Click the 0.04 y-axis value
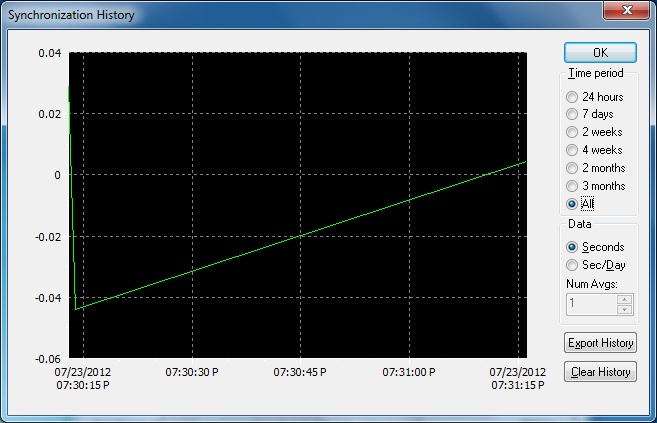Viewport: 657px width, 423px height. (x=50, y=53)
